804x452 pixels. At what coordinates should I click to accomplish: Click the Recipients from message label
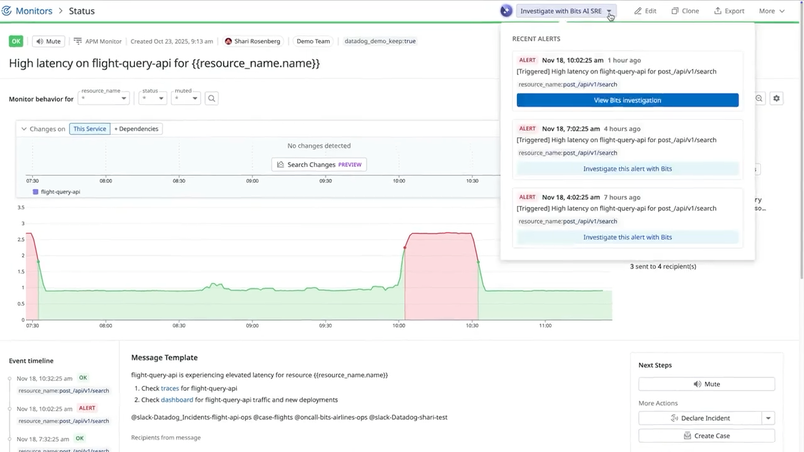(x=166, y=438)
